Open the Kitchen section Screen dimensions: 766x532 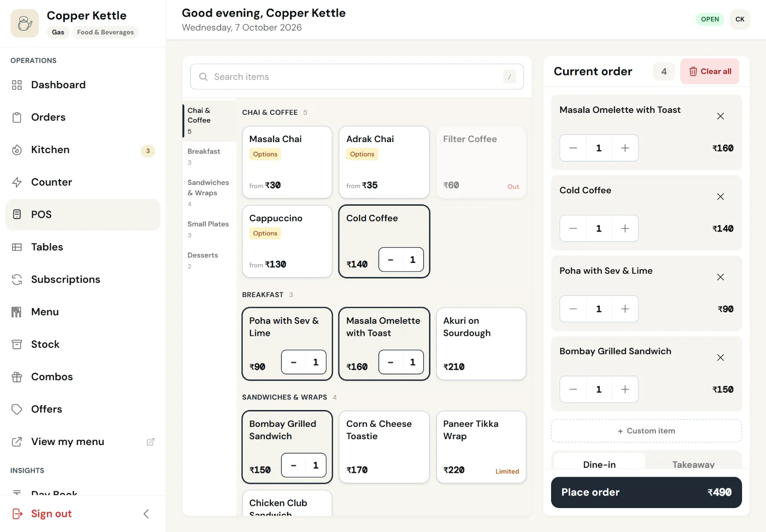coord(82,150)
